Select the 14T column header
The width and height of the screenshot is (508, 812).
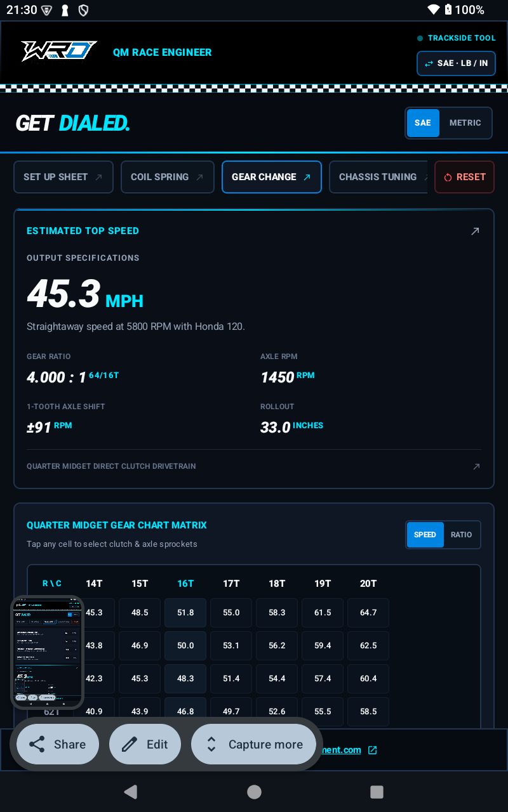tap(94, 584)
